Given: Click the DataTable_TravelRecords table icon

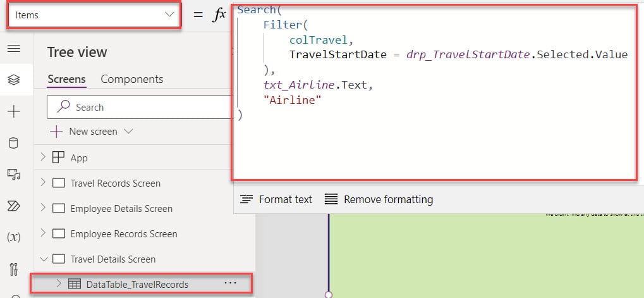Looking at the screenshot, I should [75, 283].
